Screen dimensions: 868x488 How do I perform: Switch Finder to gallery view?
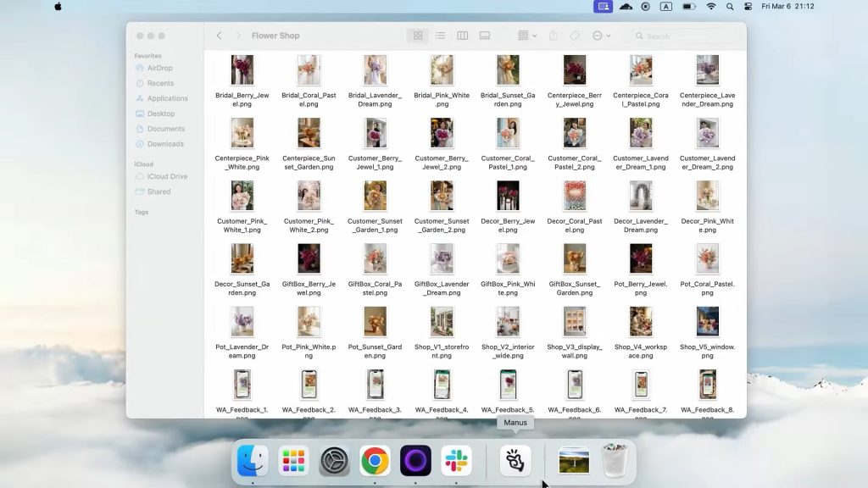(485, 36)
